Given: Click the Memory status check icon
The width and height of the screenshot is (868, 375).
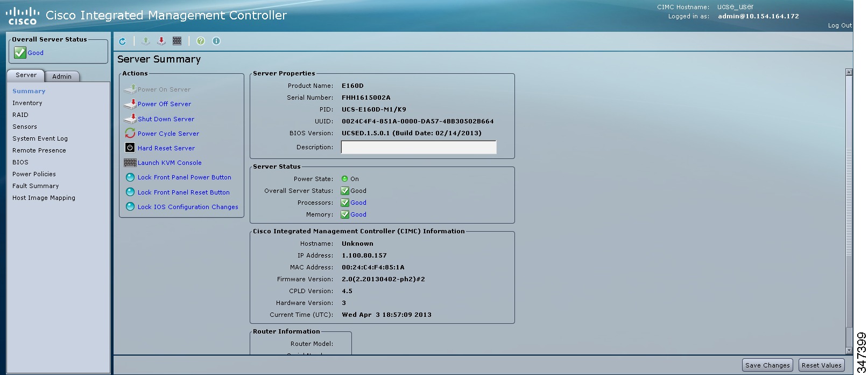Looking at the screenshot, I should pos(345,214).
